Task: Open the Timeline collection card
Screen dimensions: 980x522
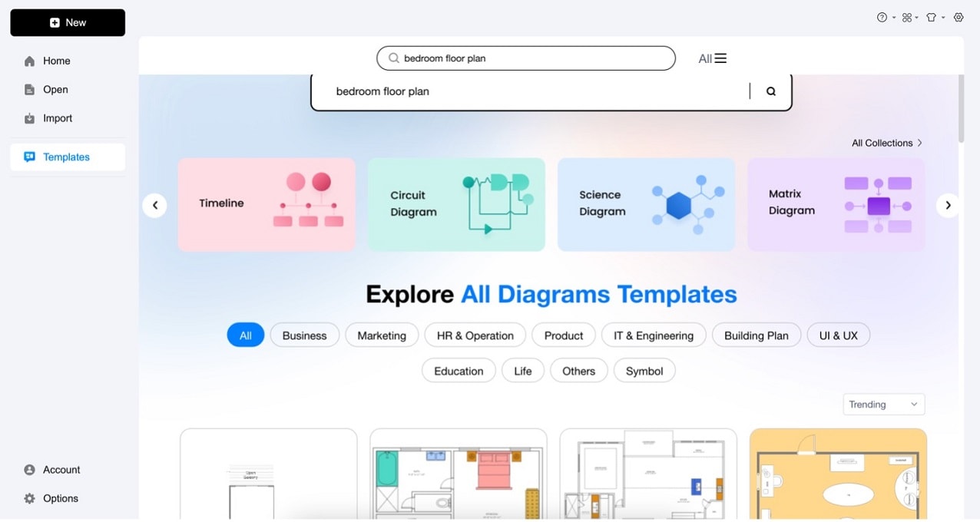Action: click(267, 204)
